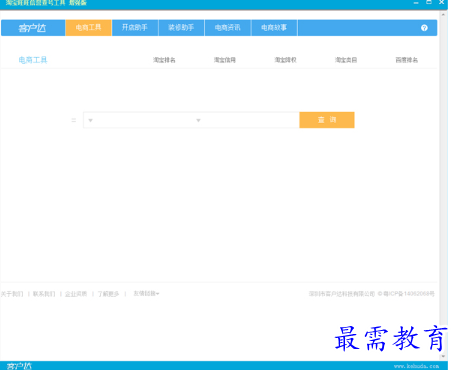Viewport: 456px width, 370px height.
Task: Open the help question mark icon
Action: pos(424,28)
